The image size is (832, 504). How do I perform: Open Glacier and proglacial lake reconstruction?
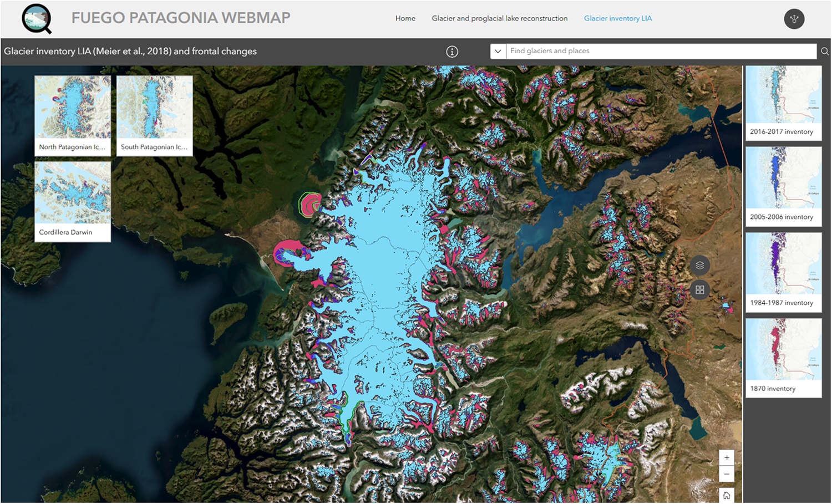click(500, 18)
